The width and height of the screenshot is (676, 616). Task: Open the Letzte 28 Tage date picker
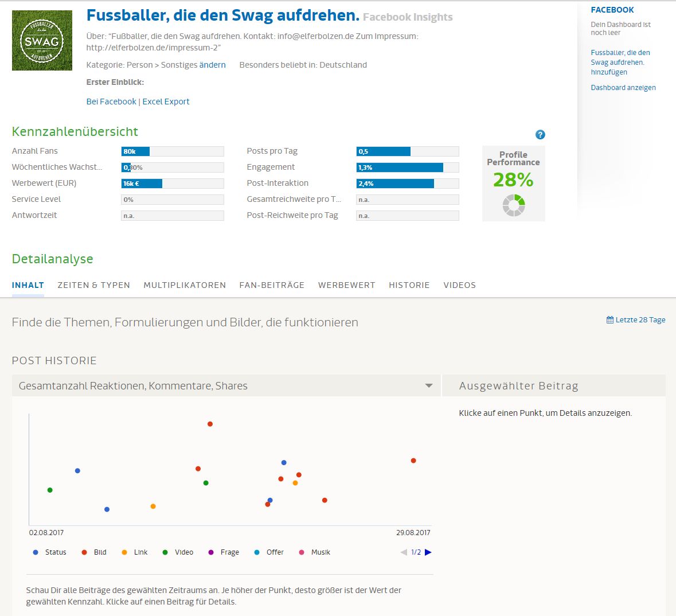[636, 320]
